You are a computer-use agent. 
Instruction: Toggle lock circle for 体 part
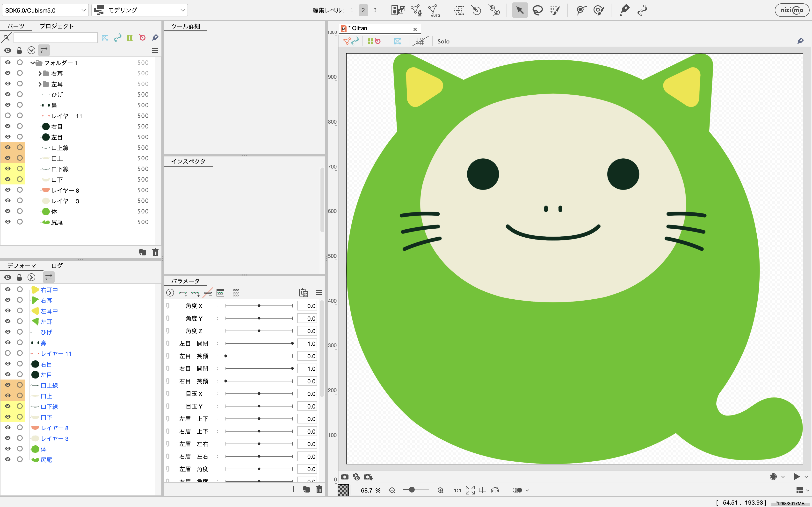[20, 211]
